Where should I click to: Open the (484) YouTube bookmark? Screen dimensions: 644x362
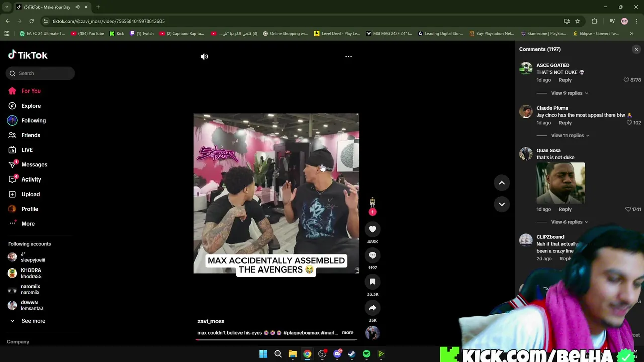click(x=88, y=34)
